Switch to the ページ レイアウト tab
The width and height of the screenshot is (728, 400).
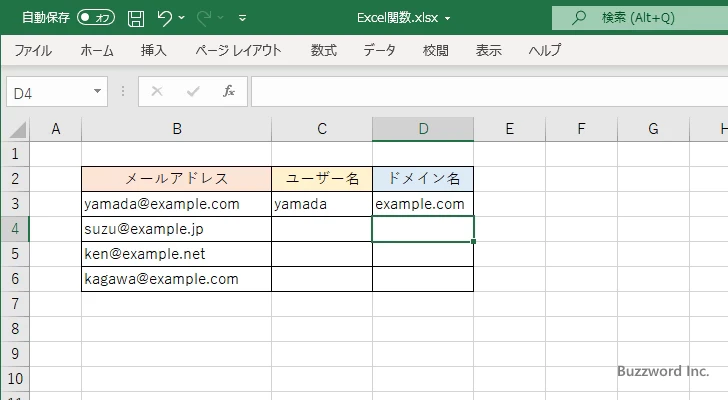tap(238, 50)
